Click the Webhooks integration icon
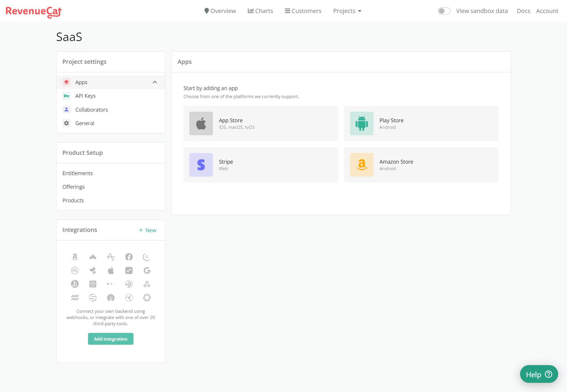This screenshot has height=392, width=567. coord(147,284)
